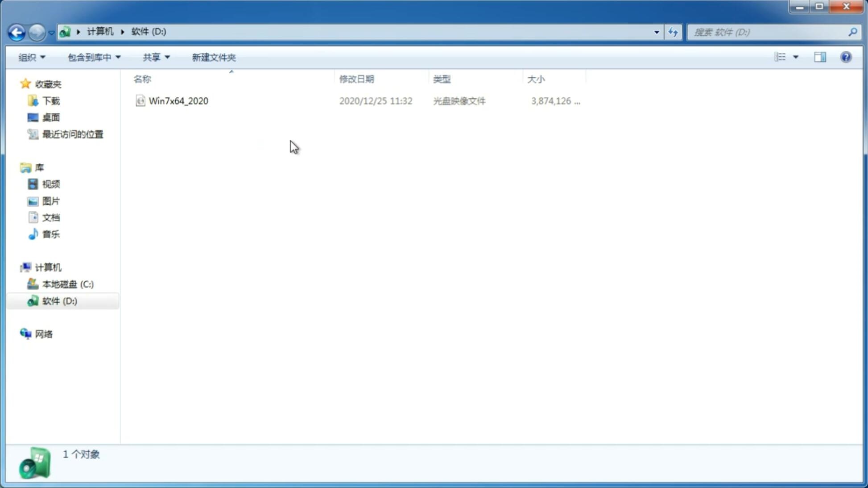Access 下载 downloads folder
This screenshot has width=868, height=488.
click(x=51, y=101)
